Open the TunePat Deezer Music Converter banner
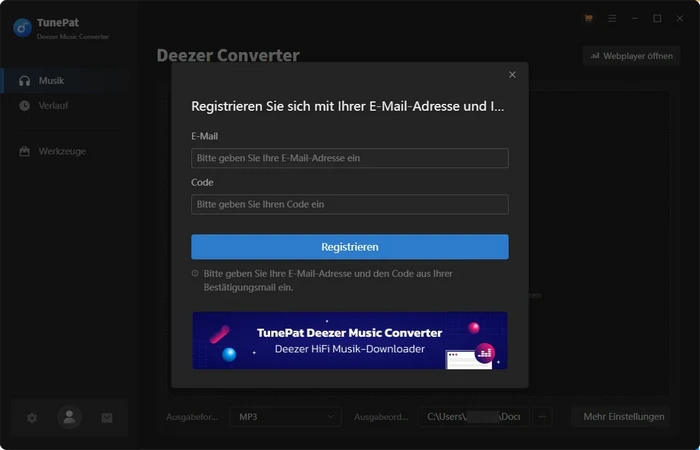 click(350, 341)
